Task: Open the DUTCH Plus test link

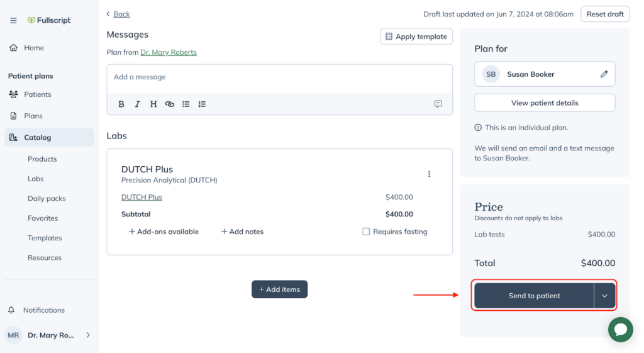Action: pyautogui.click(x=142, y=197)
